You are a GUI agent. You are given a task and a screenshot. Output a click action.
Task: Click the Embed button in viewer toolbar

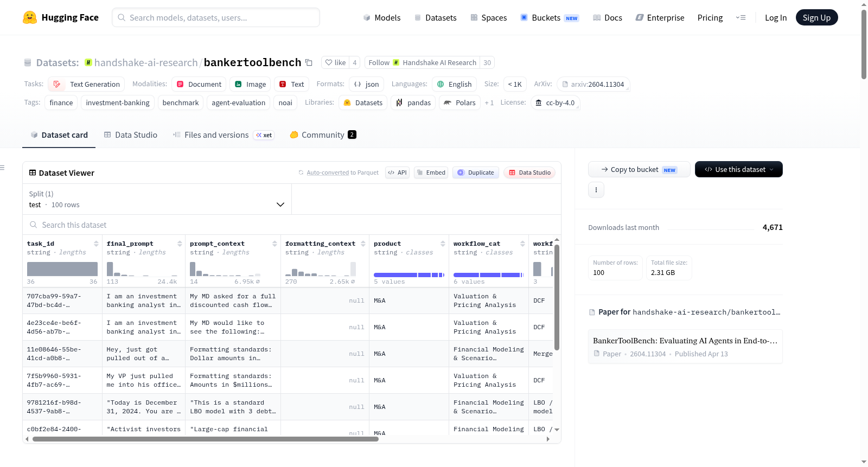431,172
